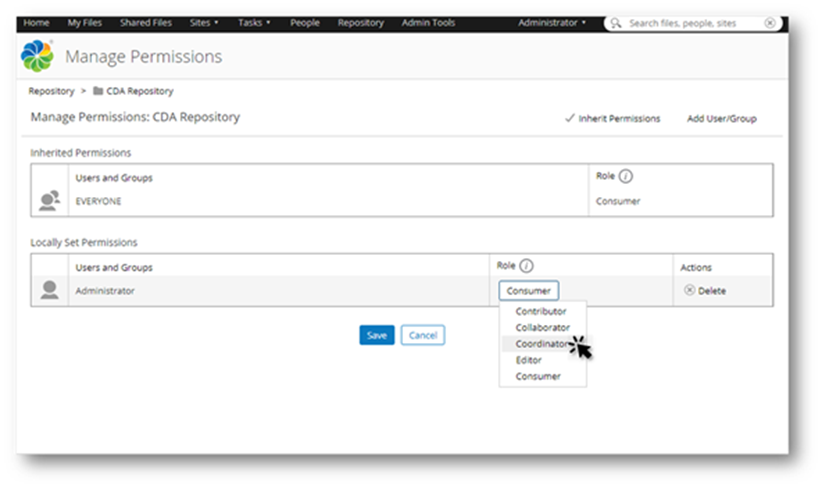
Task: Toggle Inherit Permissions
Action: point(612,118)
